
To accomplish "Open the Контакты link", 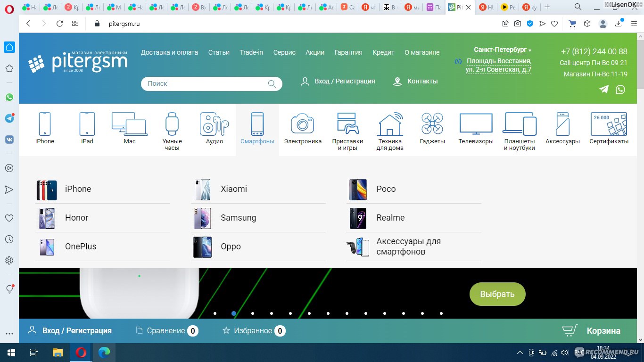I will coord(415,81).
